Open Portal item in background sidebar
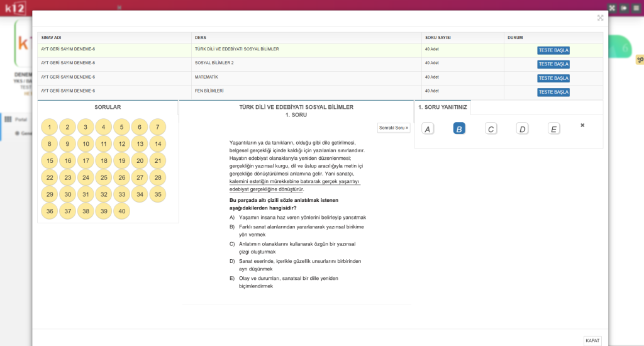 [x=21, y=119]
